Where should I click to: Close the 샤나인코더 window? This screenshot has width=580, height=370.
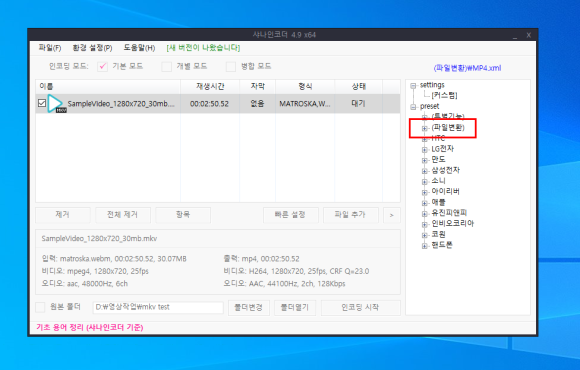pyautogui.click(x=529, y=35)
